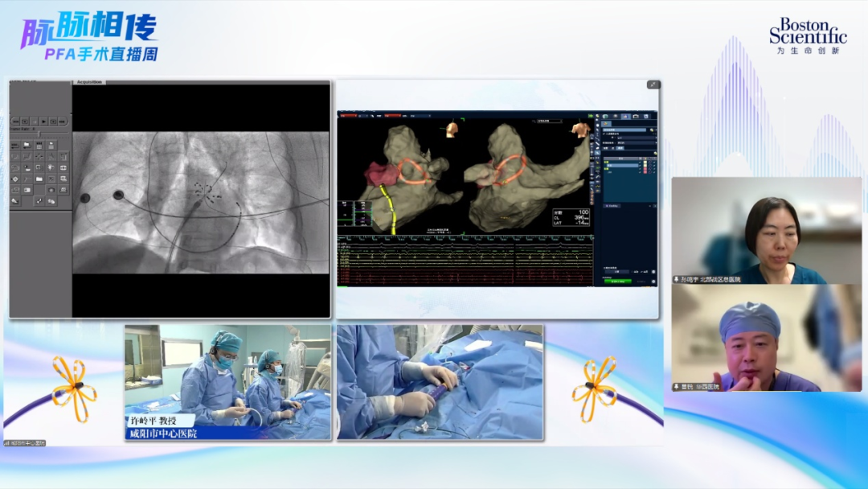Screen dimensions: 868x489
Task: Click the open folder icon in fluoroscopy toolbar
Action: click(27, 145)
